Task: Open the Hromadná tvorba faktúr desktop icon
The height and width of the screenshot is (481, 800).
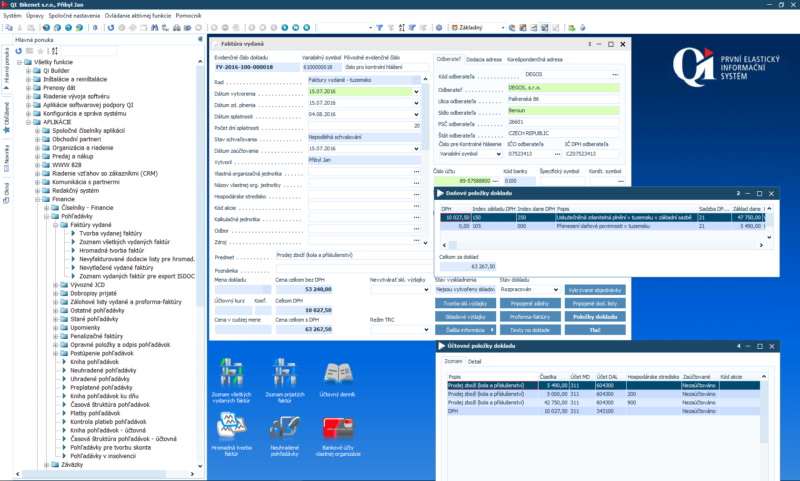Action: click(232, 434)
